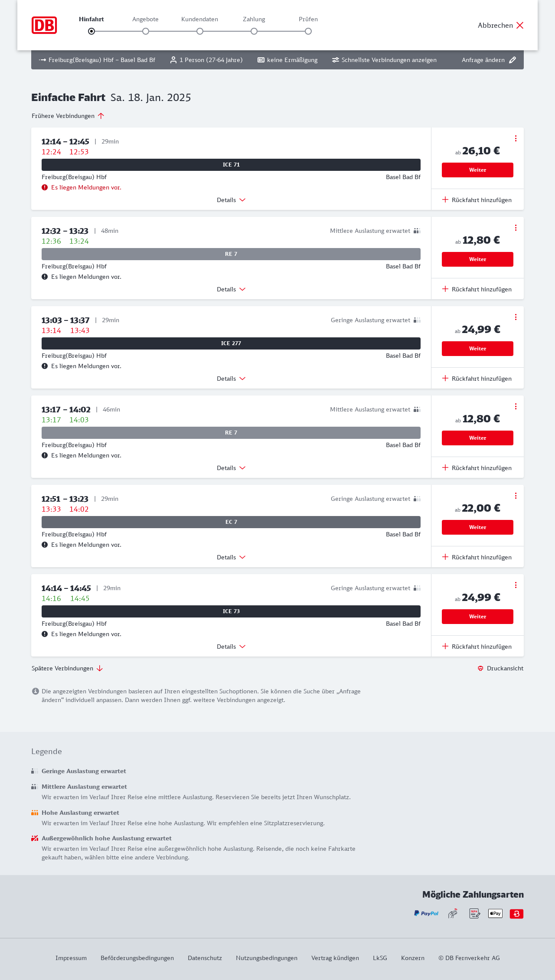555x980 pixels.
Task: Click the ICE 277 train bar
Action: click(x=231, y=343)
